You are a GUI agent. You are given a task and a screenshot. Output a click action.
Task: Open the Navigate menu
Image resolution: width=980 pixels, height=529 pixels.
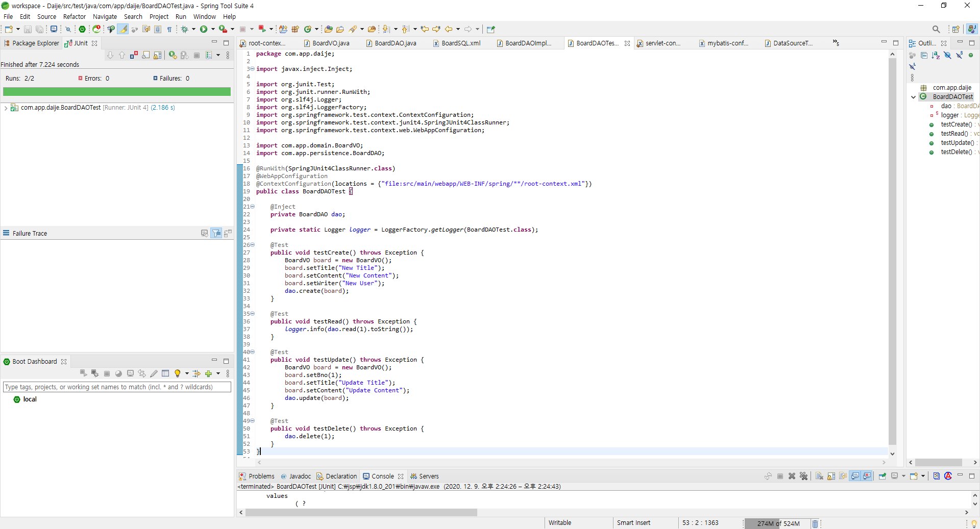point(105,16)
